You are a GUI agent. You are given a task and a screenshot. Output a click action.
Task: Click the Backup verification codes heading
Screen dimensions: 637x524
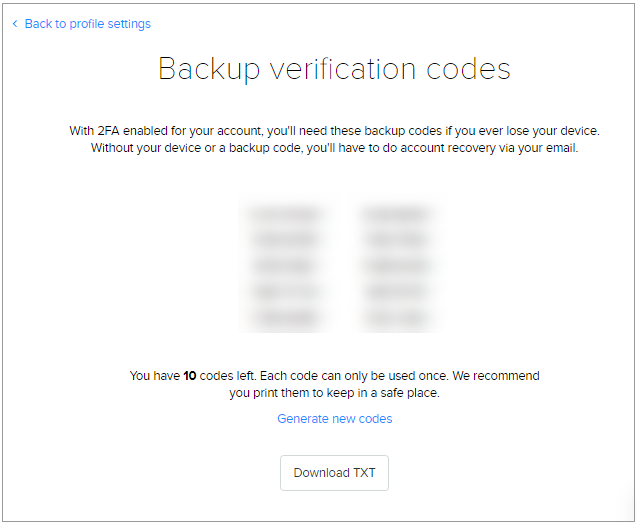(334, 69)
